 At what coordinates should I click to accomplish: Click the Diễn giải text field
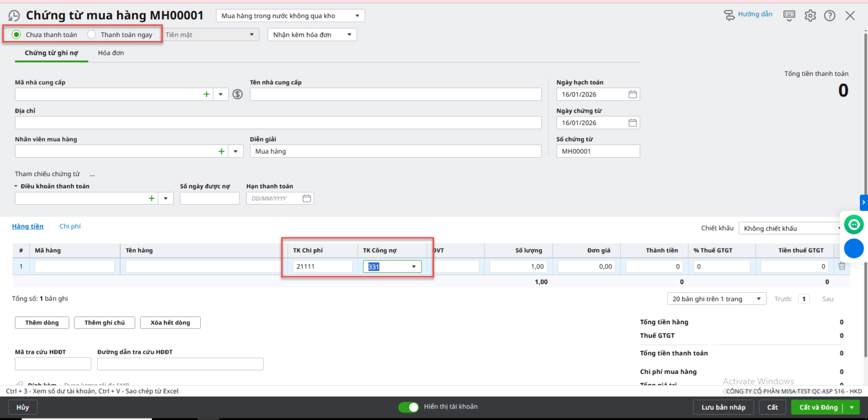pyautogui.click(x=395, y=151)
